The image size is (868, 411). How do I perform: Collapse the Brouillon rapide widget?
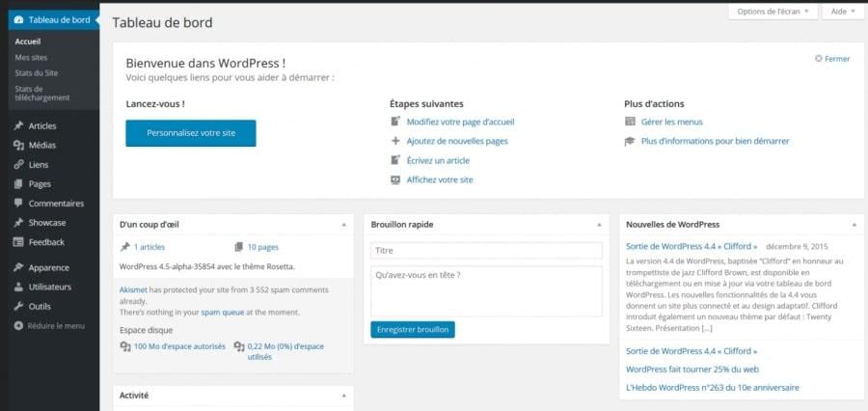[x=599, y=225]
